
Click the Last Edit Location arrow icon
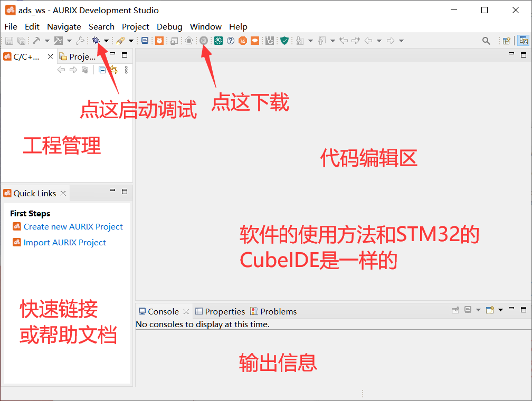(344, 41)
